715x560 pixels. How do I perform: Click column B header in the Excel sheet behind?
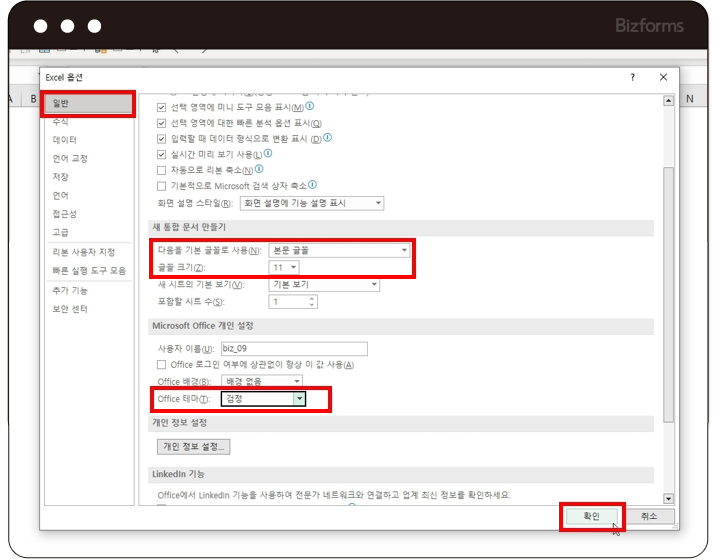coord(33,99)
